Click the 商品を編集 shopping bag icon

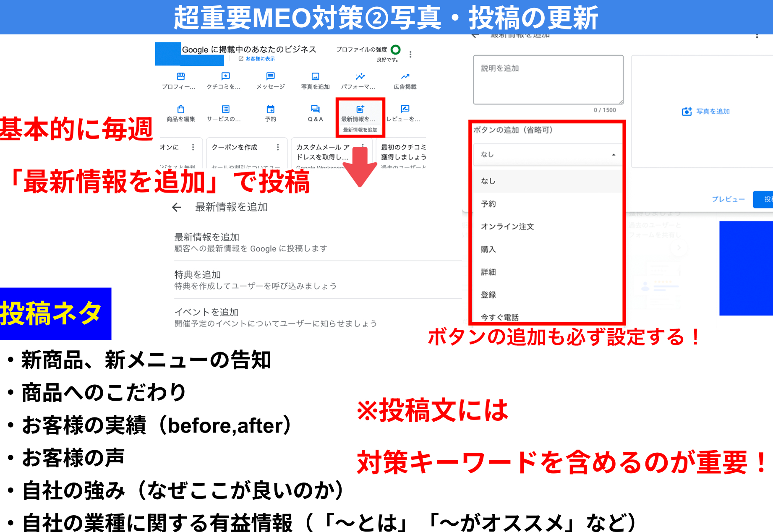point(180,109)
